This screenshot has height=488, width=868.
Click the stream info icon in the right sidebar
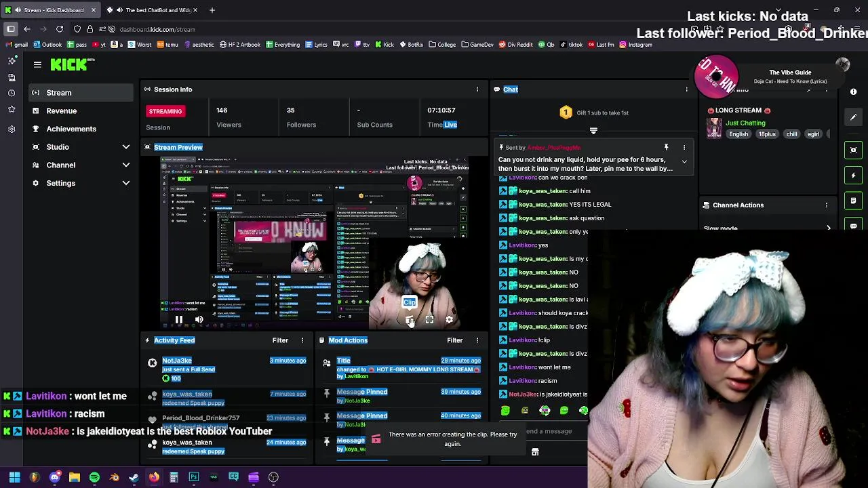pyautogui.click(x=854, y=92)
